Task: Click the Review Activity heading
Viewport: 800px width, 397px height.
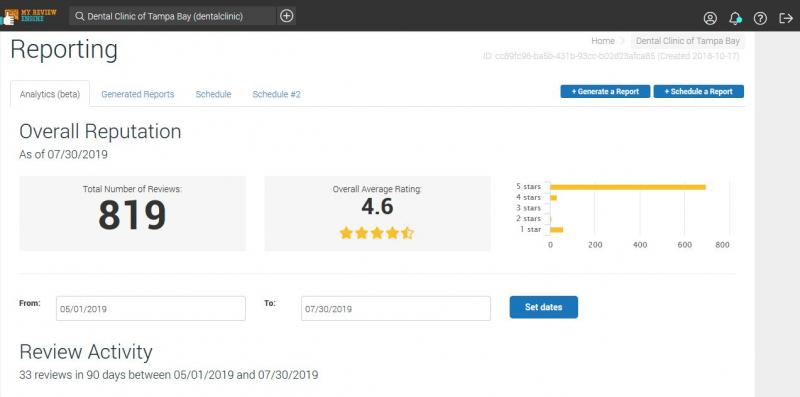Action: 86,352
